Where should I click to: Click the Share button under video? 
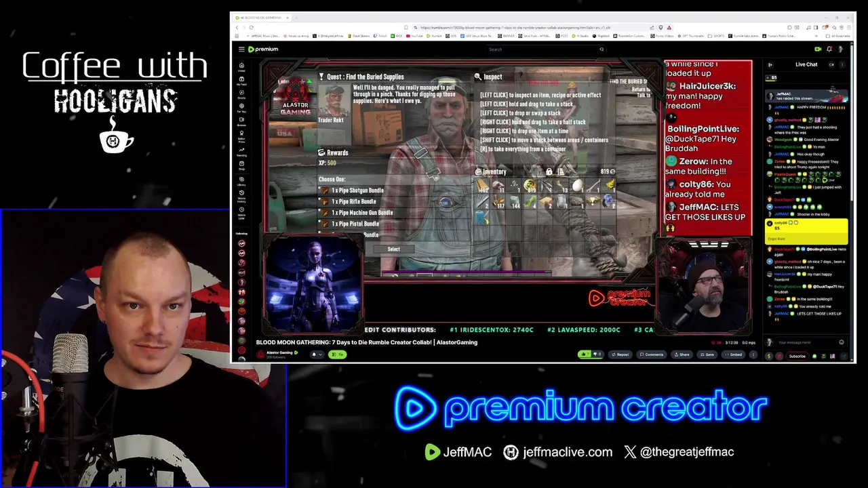coord(682,354)
